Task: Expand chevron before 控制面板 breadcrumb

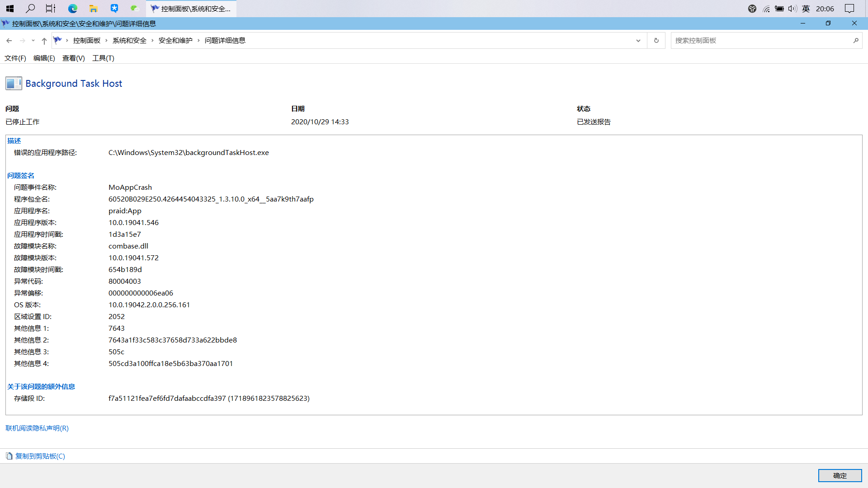Action: pyautogui.click(x=67, y=41)
